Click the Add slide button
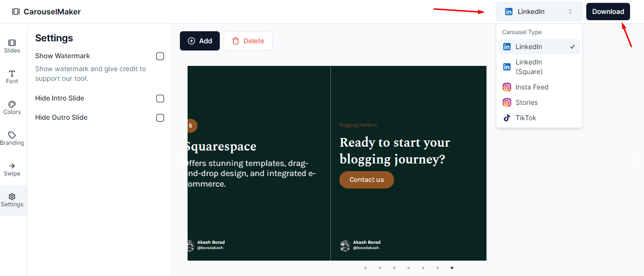644x276 pixels. click(x=200, y=41)
